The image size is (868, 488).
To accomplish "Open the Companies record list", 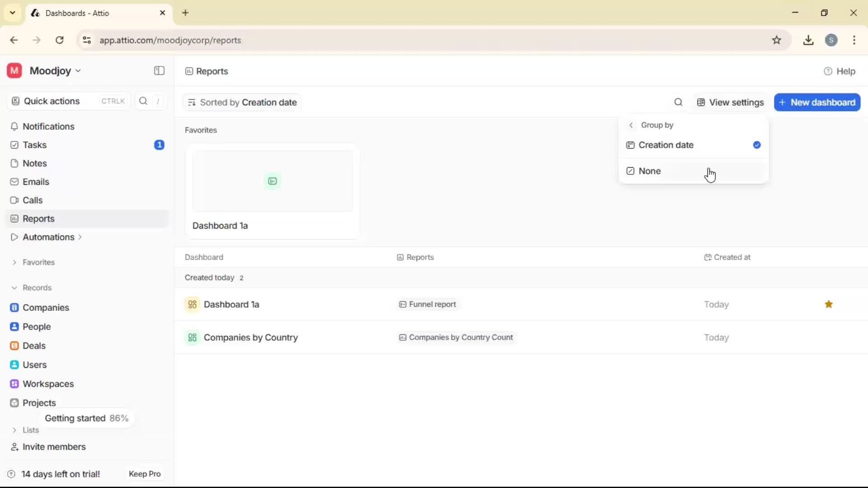I will click(47, 308).
